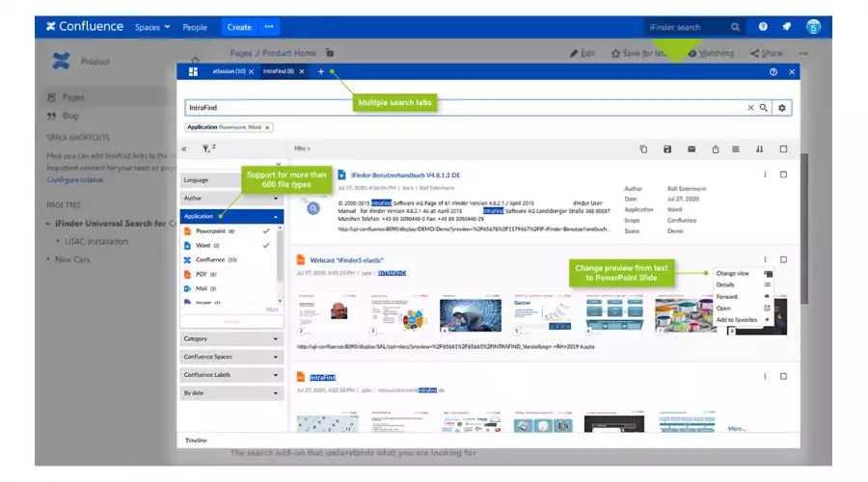
Task: Click the Create button in Confluence header
Action: [x=239, y=27]
